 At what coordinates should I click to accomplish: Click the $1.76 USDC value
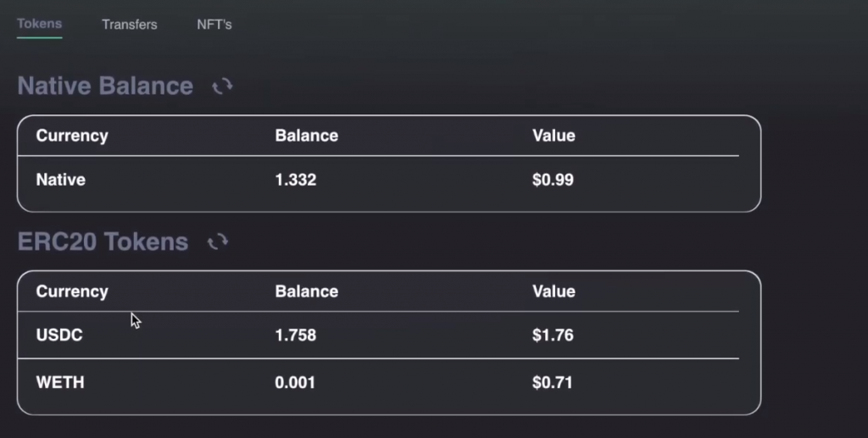[553, 335]
